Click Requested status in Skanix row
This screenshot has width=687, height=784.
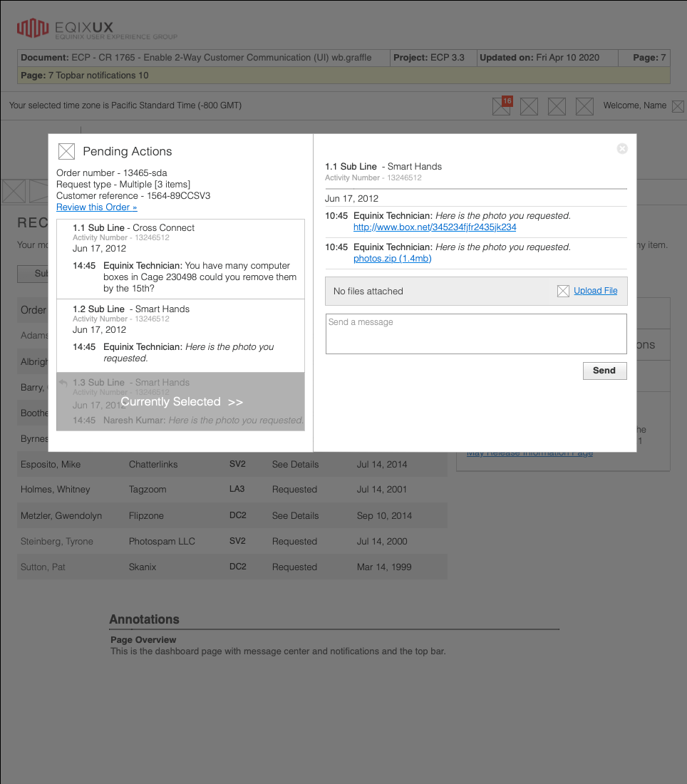pos(294,567)
